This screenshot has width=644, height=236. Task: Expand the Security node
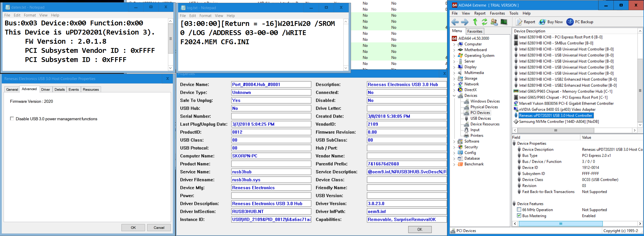pyautogui.click(x=454, y=147)
